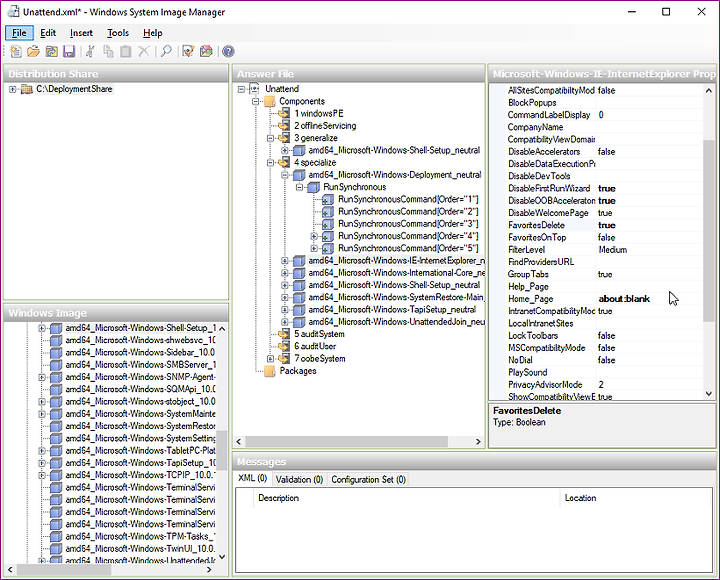Click the Microsoft-Windows-Sidebar component icon

pyautogui.click(x=56, y=353)
